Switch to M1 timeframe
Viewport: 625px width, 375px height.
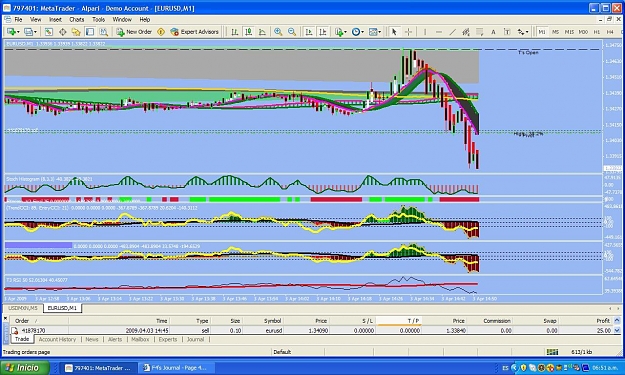point(542,32)
